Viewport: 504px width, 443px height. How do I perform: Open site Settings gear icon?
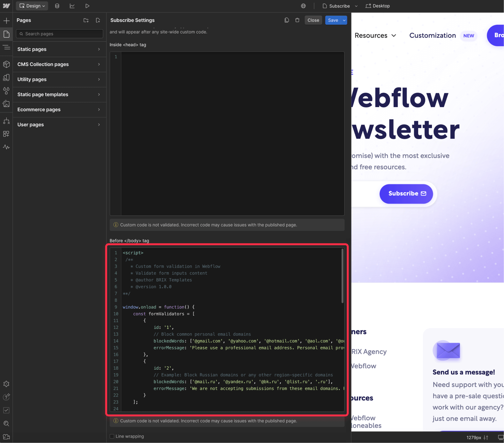pyautogui.click(x=6, y=384)
